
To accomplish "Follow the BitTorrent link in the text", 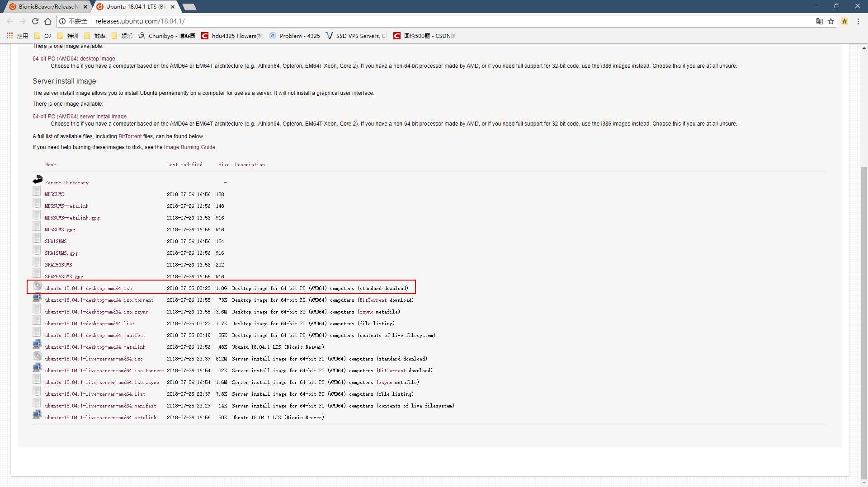I will point(130,136).
